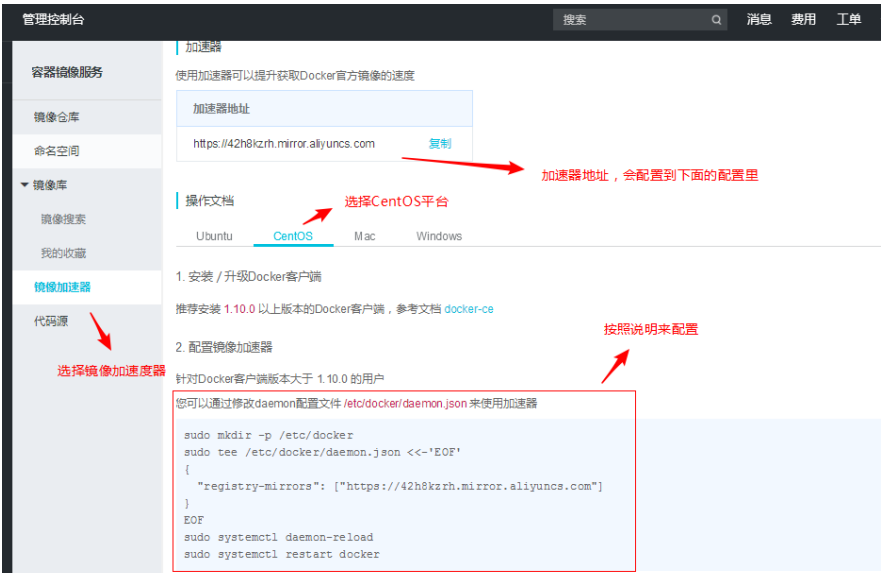Open the 工单 tickets menu
The width and height of the screenshot is (885, 573).
click(848, 20)
